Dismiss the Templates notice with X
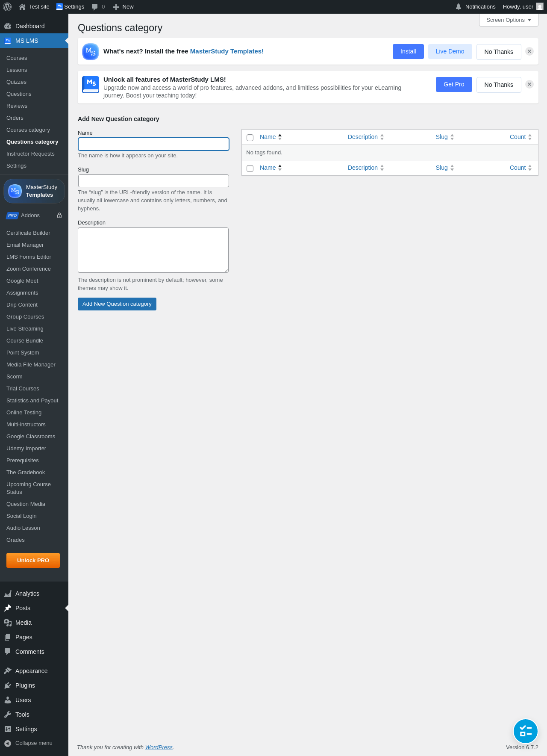Viewport: 547px width, 756px height. (529, 51)
